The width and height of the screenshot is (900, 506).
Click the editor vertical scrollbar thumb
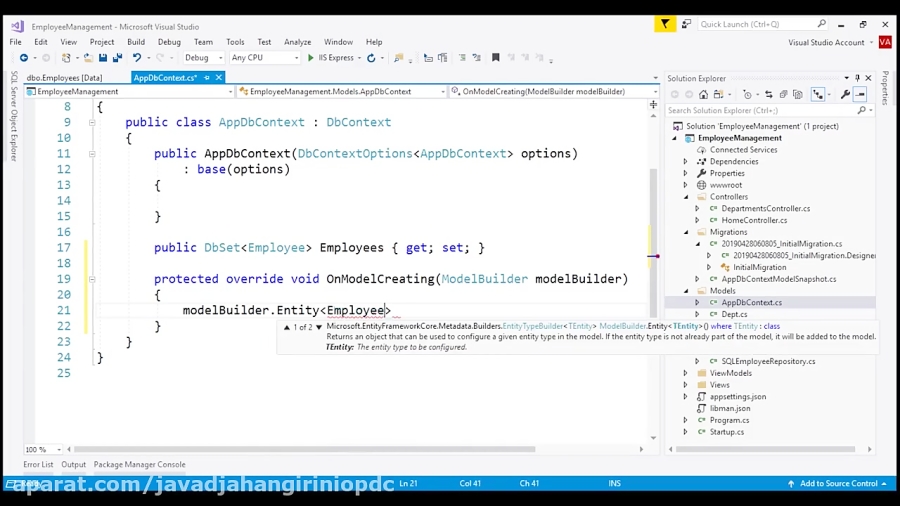click(x=653, y=243)
